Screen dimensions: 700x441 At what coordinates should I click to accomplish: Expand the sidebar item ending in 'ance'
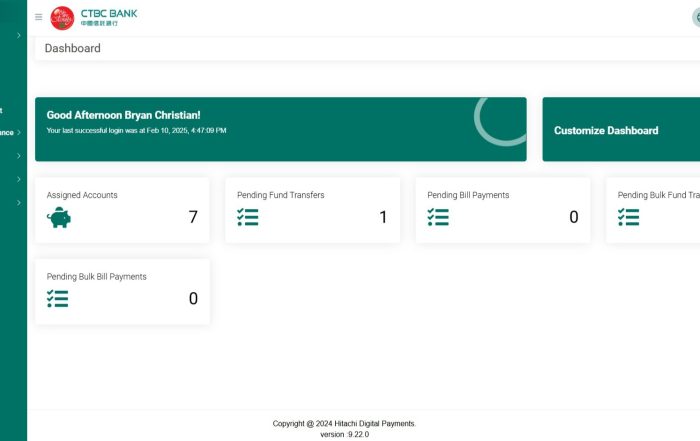coord(11,133)
